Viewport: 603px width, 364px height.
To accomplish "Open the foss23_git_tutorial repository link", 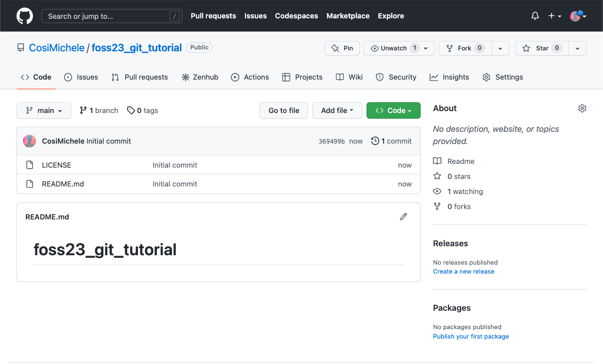I will (137, 48).
